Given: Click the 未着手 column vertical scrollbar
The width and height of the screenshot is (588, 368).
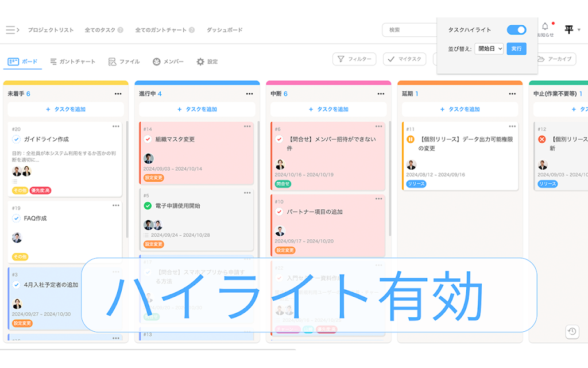Looking at the screenshot, I should 127,179.
